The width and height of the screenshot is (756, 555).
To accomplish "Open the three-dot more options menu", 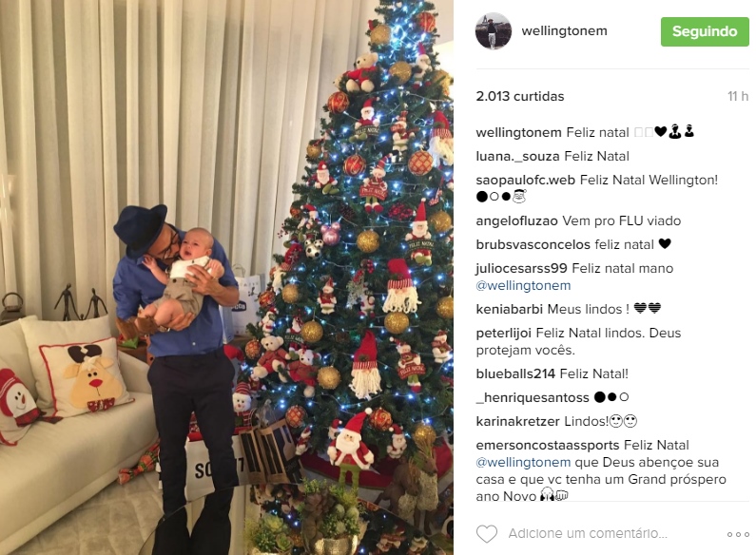I will click(738, 534).
